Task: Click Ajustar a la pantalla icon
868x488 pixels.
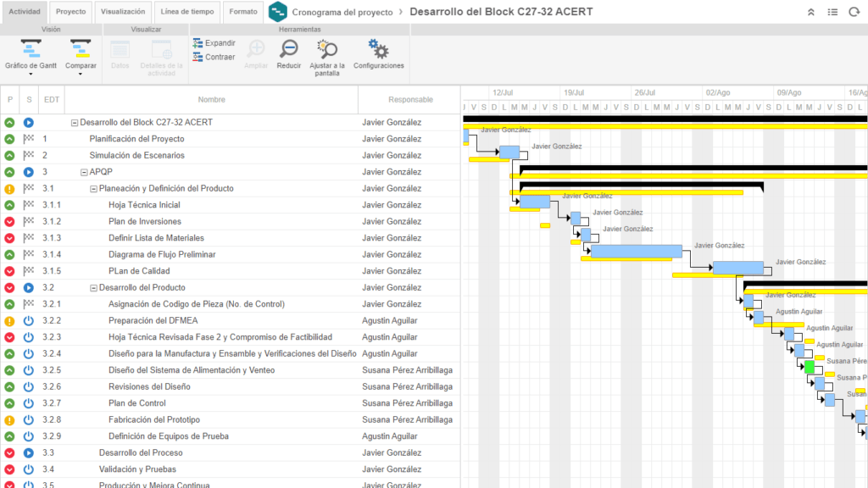Action: (326, 49)
